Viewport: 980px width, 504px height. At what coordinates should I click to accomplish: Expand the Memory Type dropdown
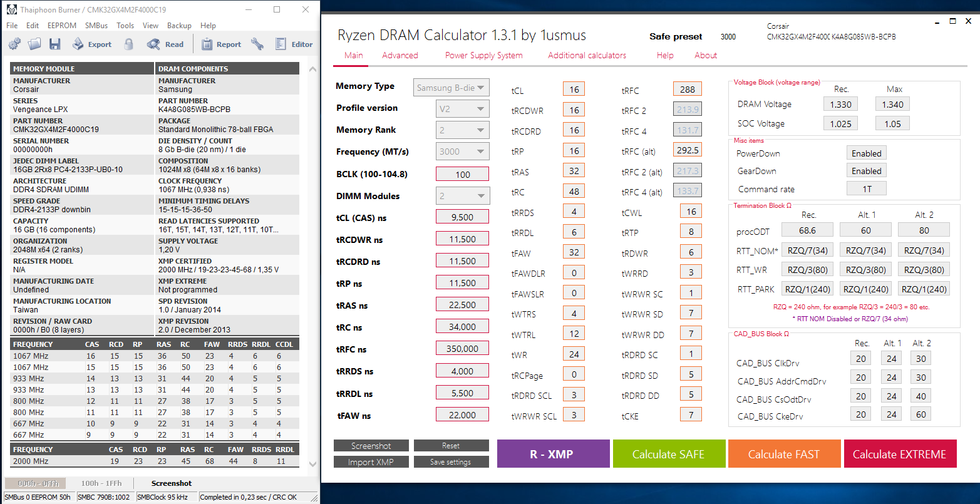[451, 88]
